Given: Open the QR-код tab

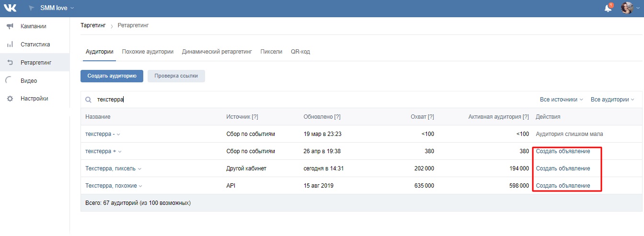Looking at the screenshot, I should (x=300, y=52).
